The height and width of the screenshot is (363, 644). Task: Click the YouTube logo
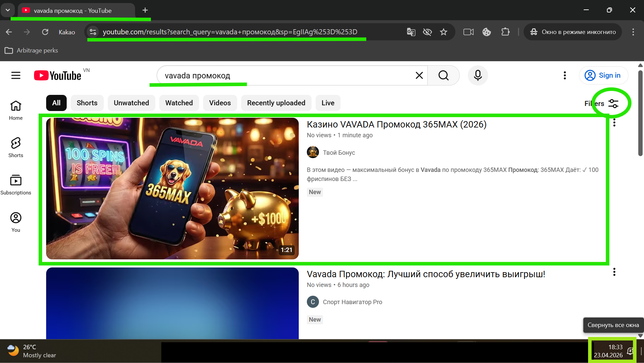58,75
